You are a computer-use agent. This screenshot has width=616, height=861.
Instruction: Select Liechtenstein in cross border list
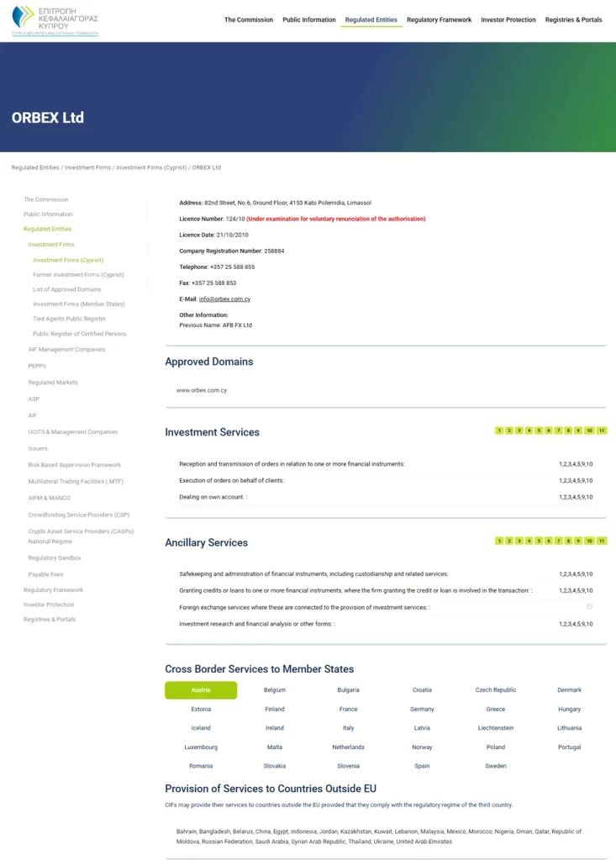coord(496,728)
